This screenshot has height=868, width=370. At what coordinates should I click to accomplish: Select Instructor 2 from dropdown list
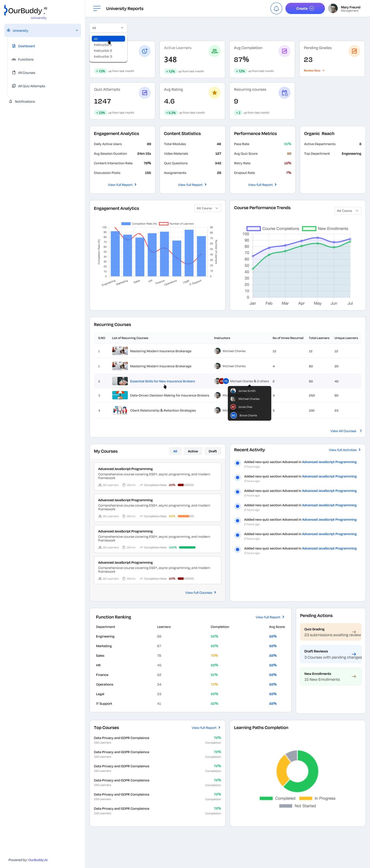coord(108,50)
